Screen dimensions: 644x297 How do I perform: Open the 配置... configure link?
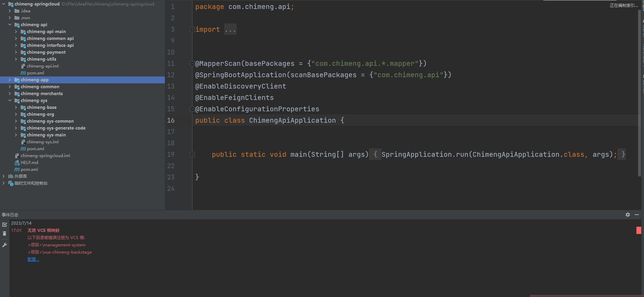(x=33, y=259)
